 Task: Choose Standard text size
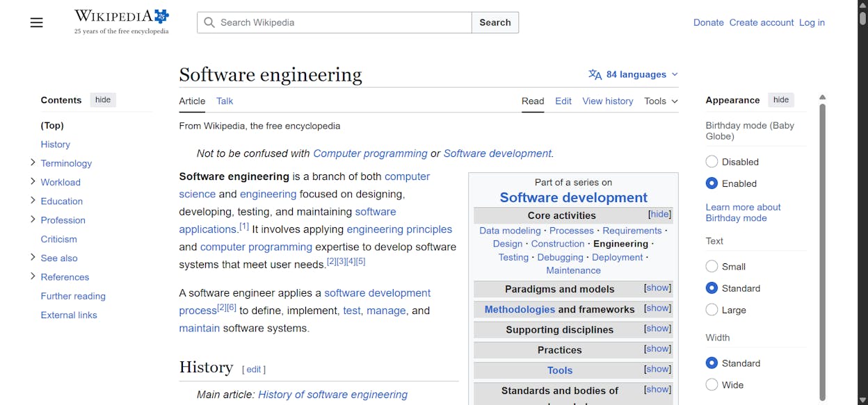(712, 288)
